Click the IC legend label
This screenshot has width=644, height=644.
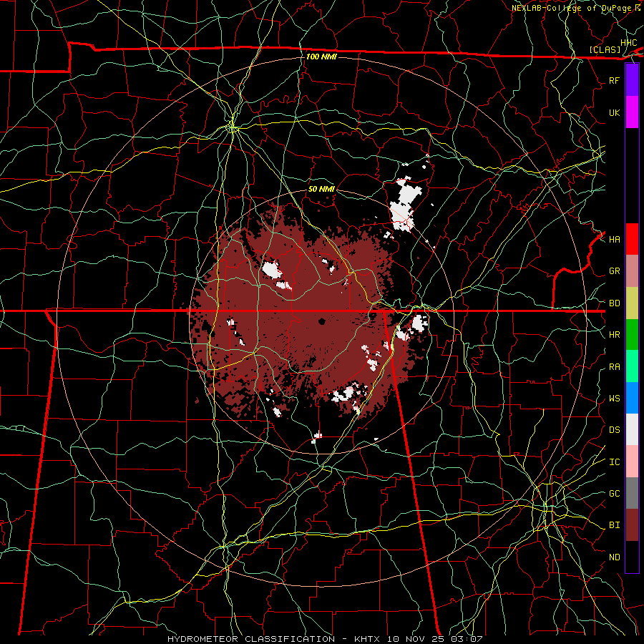pyautogui.click(x=615, y=462)
